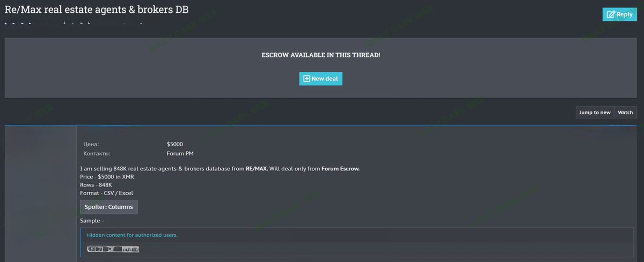Click the $5000 price value
Viewport: 644px width, 262px height.
pos(175,144)
